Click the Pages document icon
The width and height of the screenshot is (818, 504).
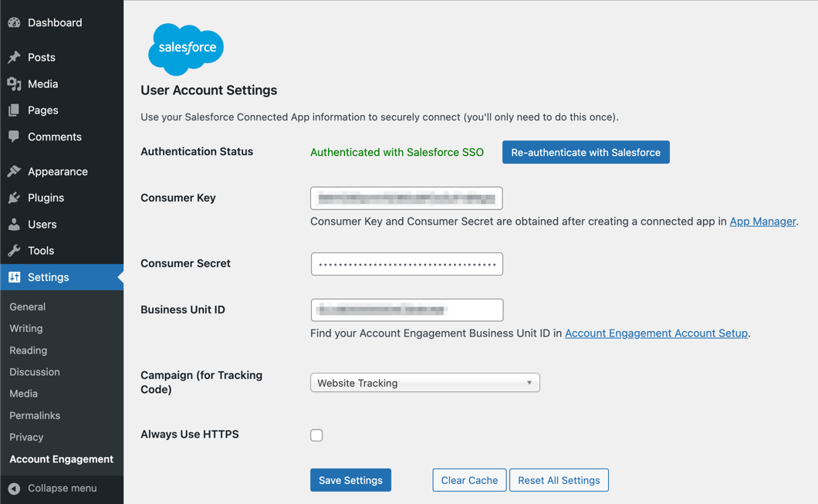(14, 110)
